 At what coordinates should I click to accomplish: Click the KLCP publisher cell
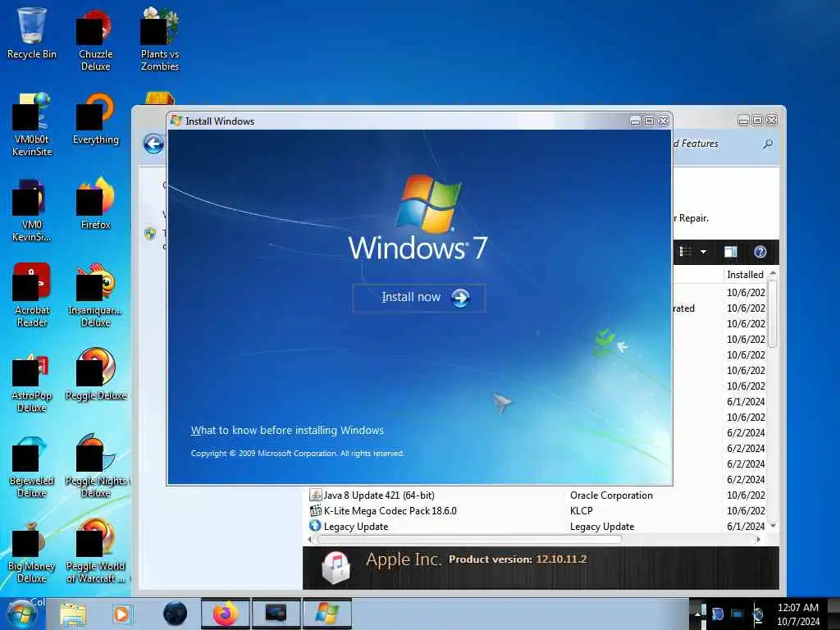[x=582, y=510]
